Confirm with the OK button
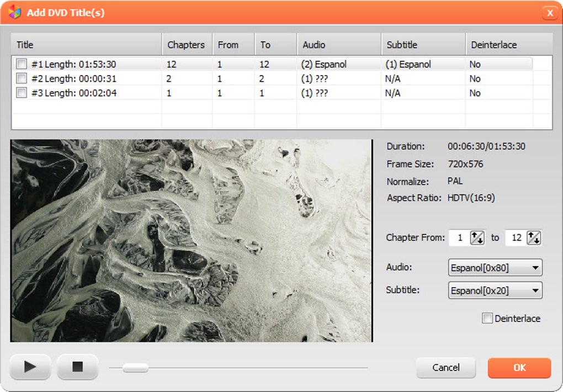This screenshot has height=392, width=563. click(519, 368)
